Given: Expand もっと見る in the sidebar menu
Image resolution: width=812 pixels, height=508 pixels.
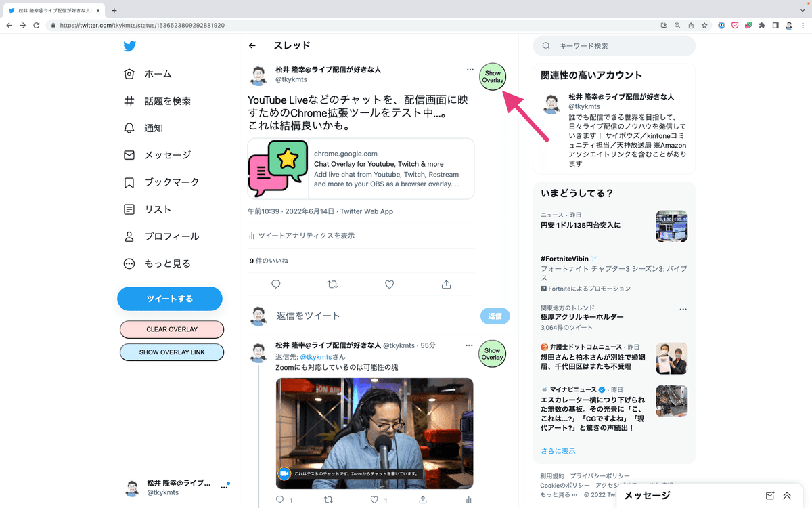Looking at the screenshot, I should pyautogui.click(x=158, y=263).
